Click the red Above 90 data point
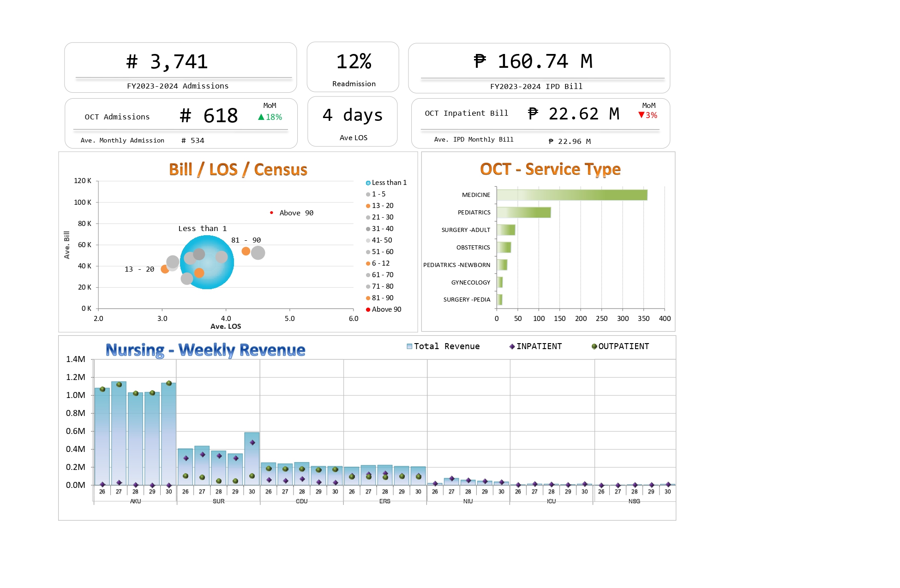 click(x=271, y=213)
